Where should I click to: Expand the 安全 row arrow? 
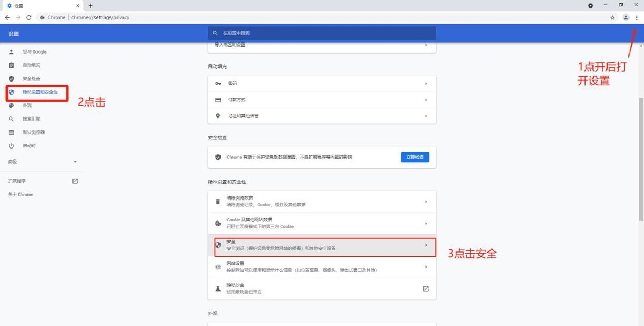426,245
